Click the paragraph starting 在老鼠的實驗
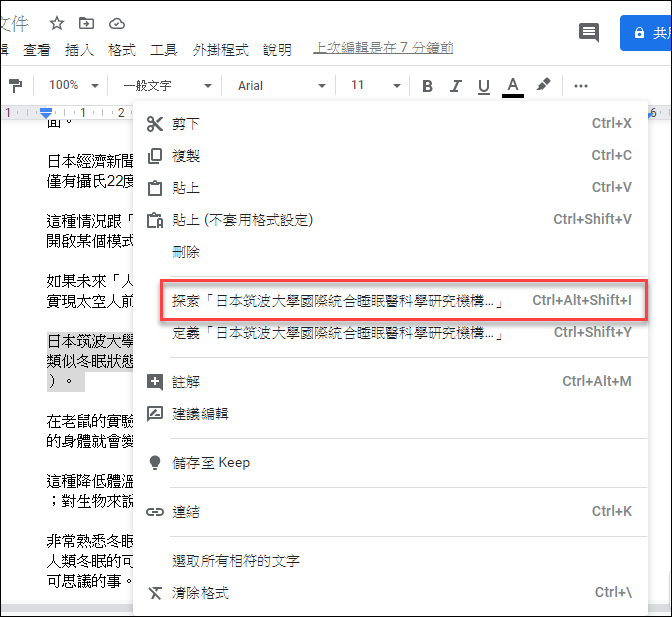The width and height of the screenshot is (672, 617). [90, 431]
